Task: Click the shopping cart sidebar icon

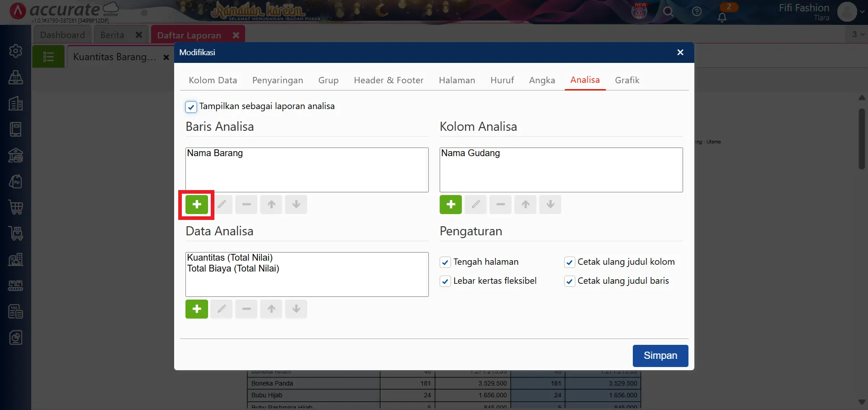Action: coord(16,207)
